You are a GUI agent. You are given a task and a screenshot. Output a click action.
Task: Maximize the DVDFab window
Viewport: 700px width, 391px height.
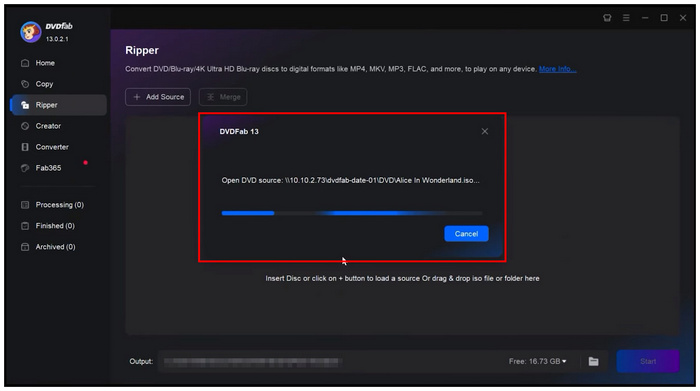pos(664,18)
